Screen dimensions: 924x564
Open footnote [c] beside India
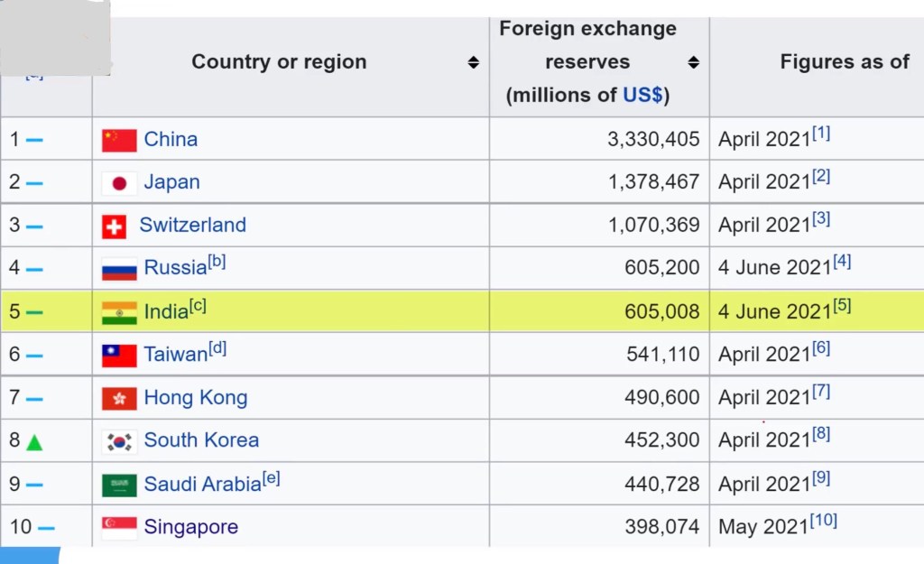tap(198, 306)
